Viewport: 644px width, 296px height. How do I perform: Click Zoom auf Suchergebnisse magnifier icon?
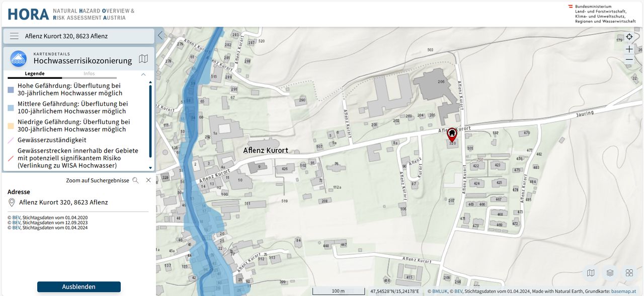pyautogui.click(x=135, y=180)
